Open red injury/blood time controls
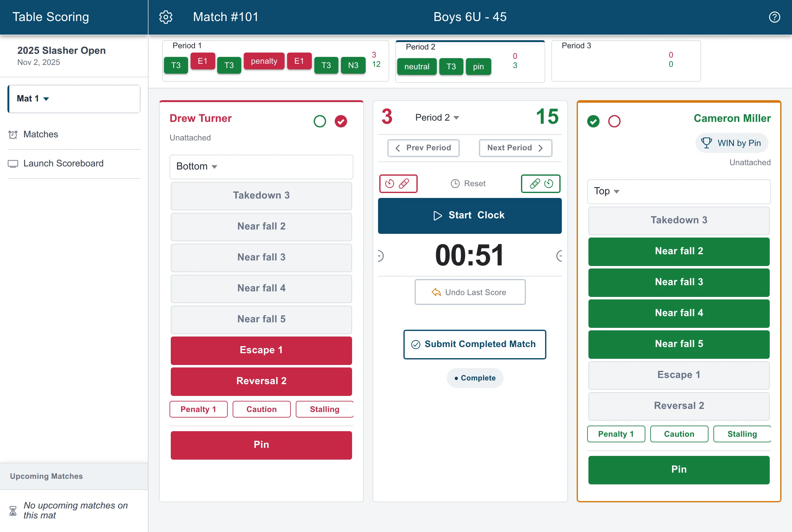 [x=398, y=183]
